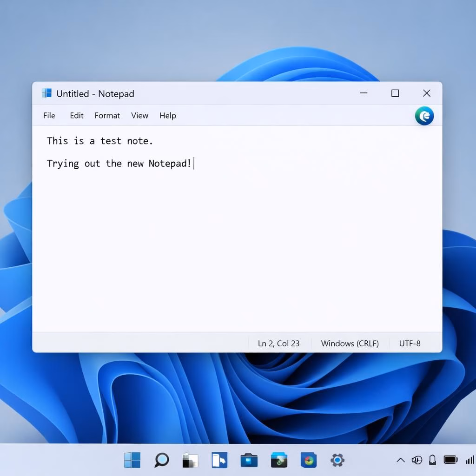Click the 'Ln 2, Col 23' status indicator
Screen dimensions: 476x476
pyautogui.click(x=279, y=344)
